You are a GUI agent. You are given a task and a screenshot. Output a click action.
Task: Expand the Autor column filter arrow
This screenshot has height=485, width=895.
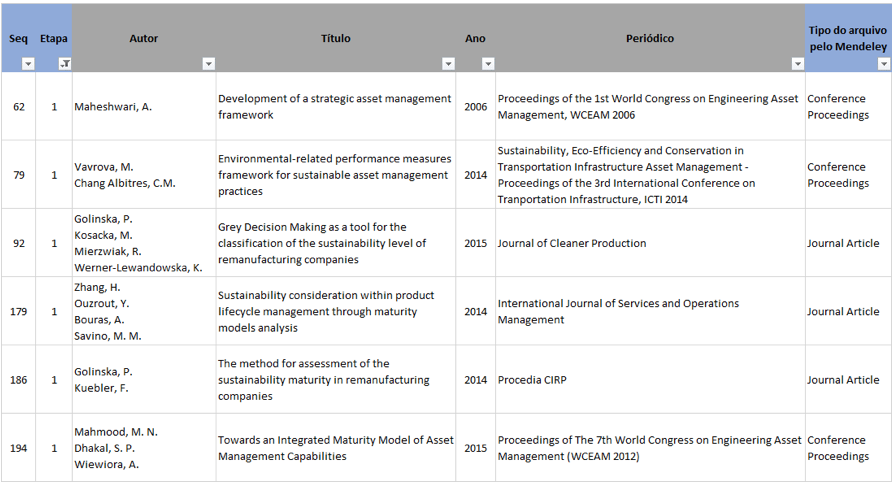pyautogui.click(x=209, y=64)
